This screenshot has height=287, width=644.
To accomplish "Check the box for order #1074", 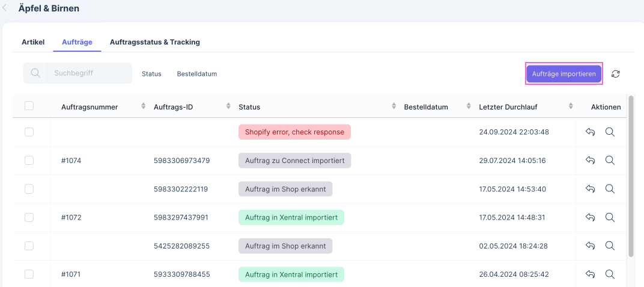I will click(x=29, y=161).
